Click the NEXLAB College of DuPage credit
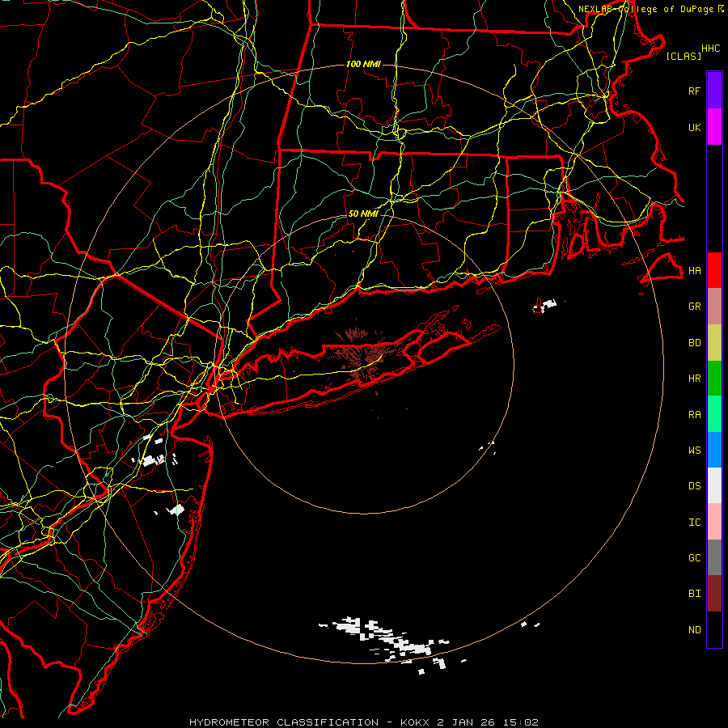 click(650, 9)
